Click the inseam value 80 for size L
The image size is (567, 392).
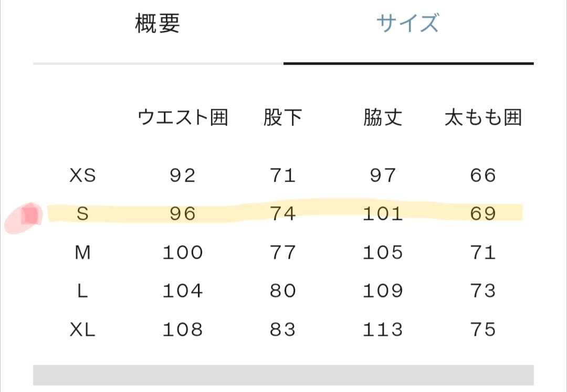[282, 290]
